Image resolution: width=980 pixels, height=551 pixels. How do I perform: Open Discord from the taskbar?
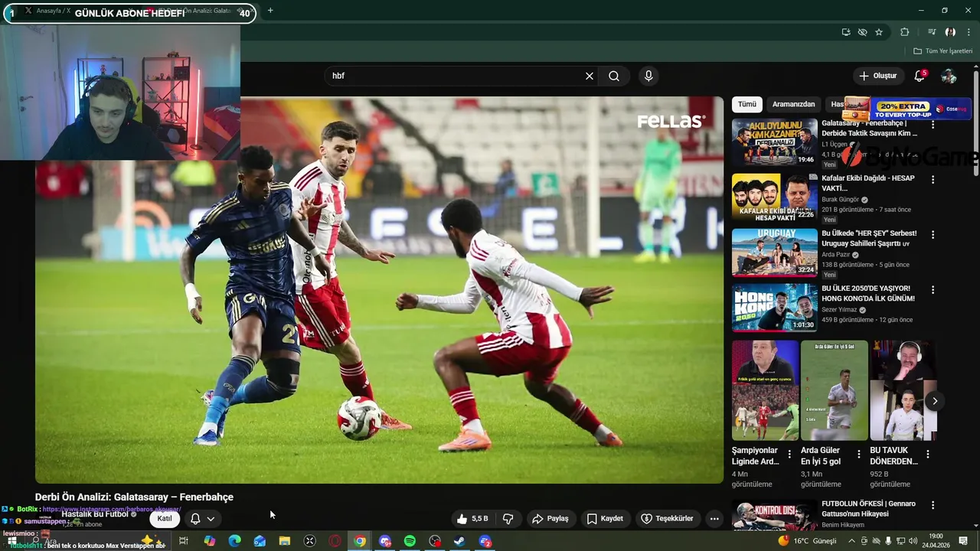[x=385, y=541]
